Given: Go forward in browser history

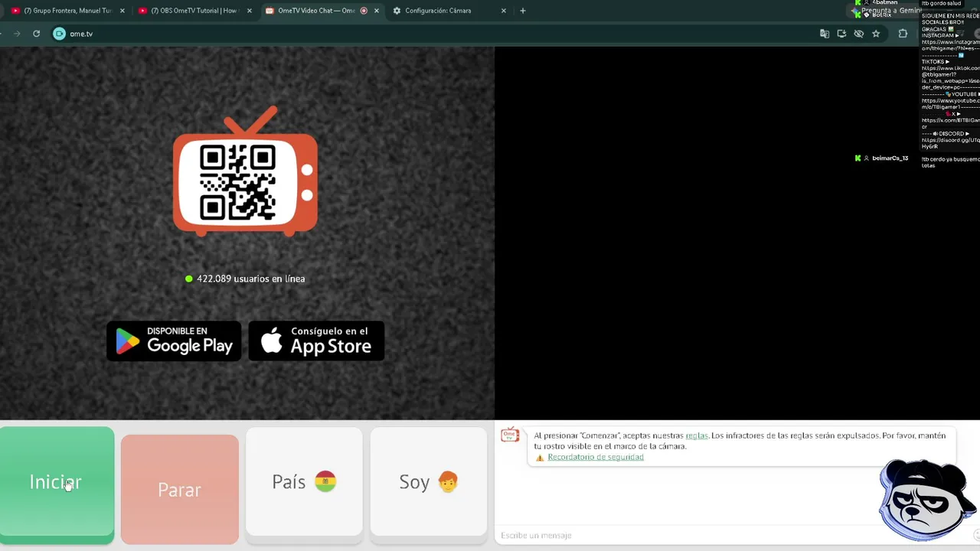Looking at the screenshot, I should click(17, 34).
